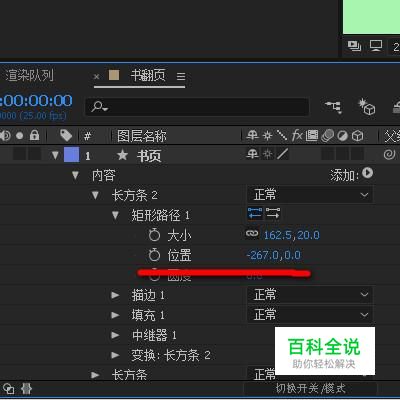Click the frame blending header icon
400x400 pixels.
312,135
